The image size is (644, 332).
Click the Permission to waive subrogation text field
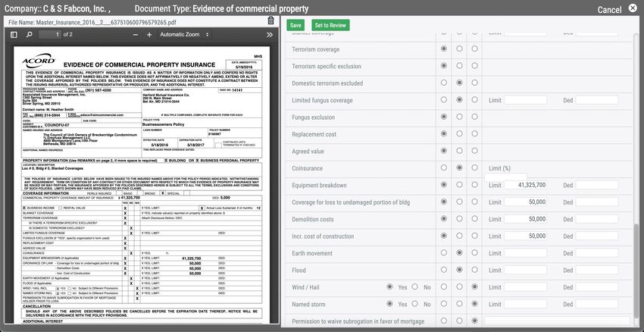557,321
